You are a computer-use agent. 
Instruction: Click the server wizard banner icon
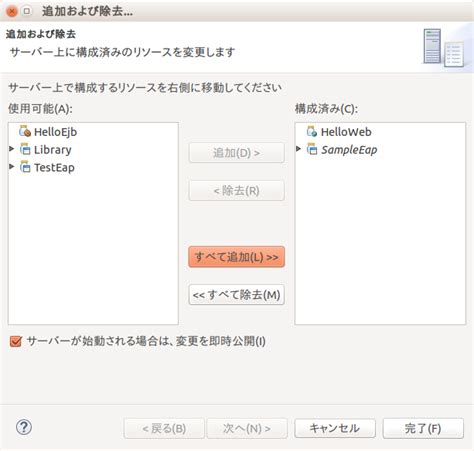pos(444,47)
